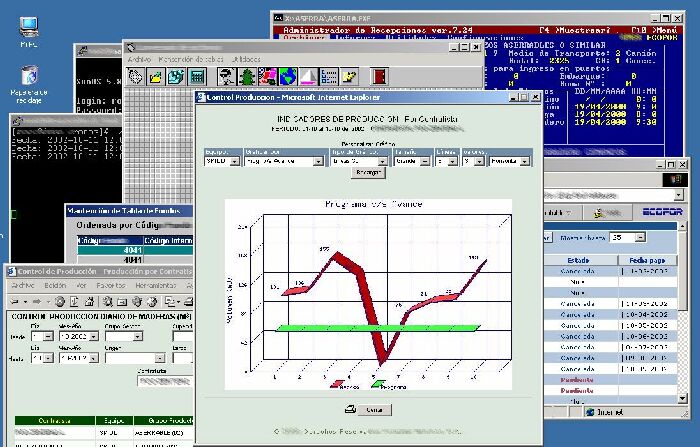Image resolution: width=700 pixels, height=447 pixels.
Task: Open the Recycle Bin on the desktop
Action: (x=29, y=76)
